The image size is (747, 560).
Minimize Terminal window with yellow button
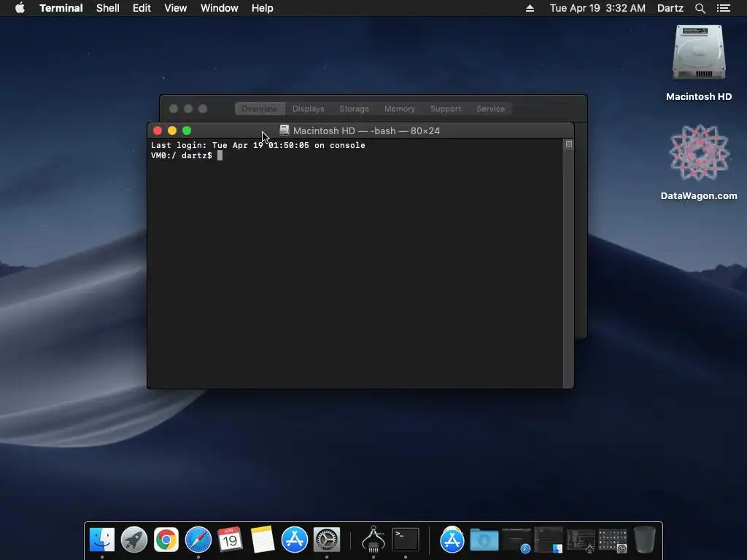tap(172, 131)
